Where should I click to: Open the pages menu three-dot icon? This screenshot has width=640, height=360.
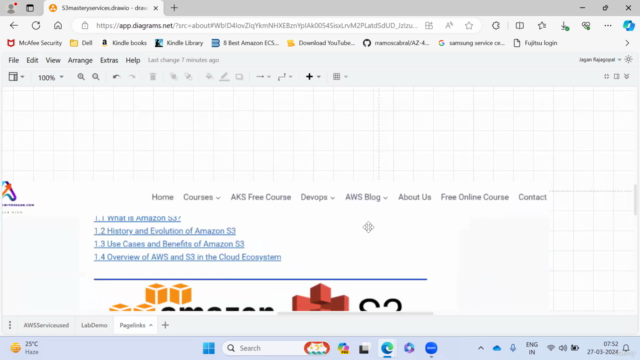pyautogui.click(x=10, y=325)
